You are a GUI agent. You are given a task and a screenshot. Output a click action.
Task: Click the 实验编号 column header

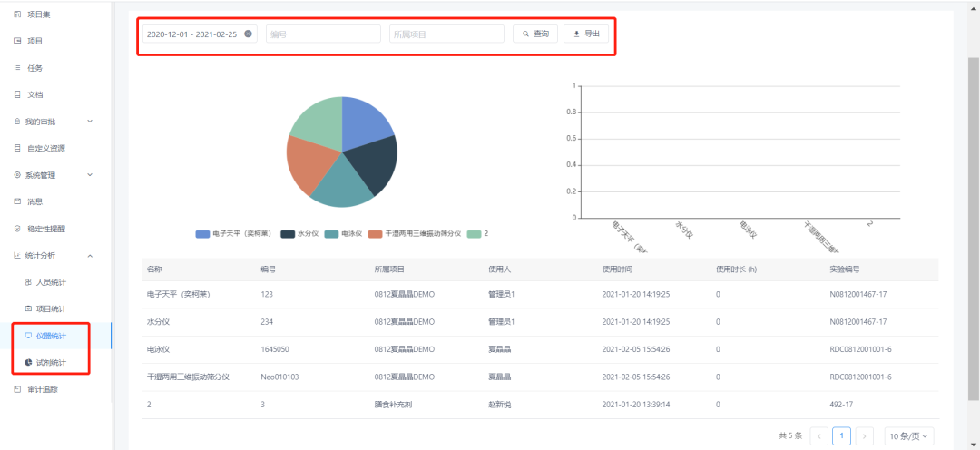pyautogui.click(x=845, y=269)
